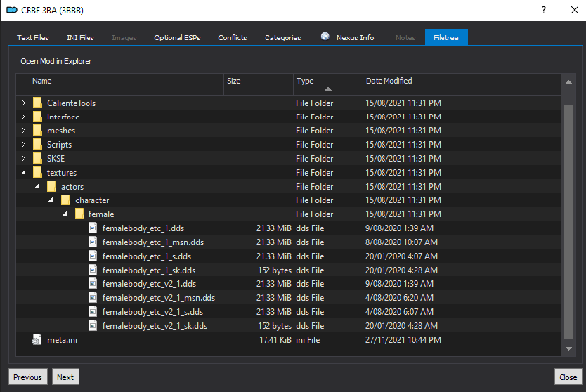Click the help question mark button
586x392 pixels.
[544, 10]
